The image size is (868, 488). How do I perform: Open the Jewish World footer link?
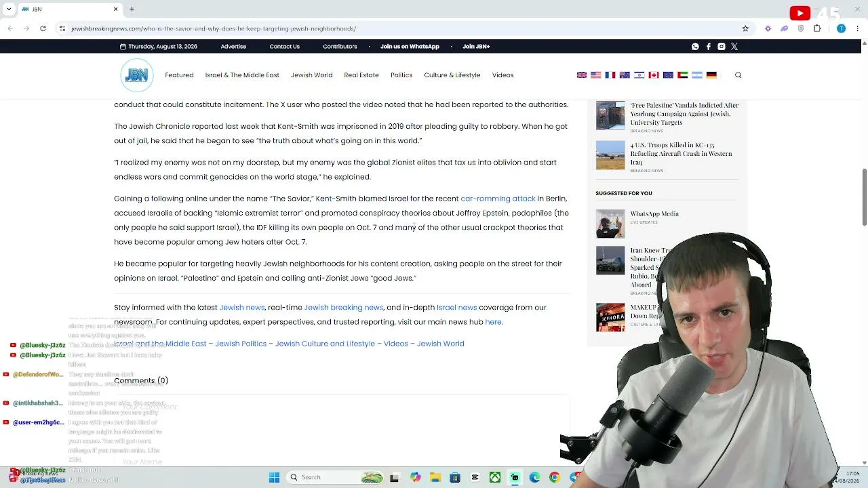440,344
